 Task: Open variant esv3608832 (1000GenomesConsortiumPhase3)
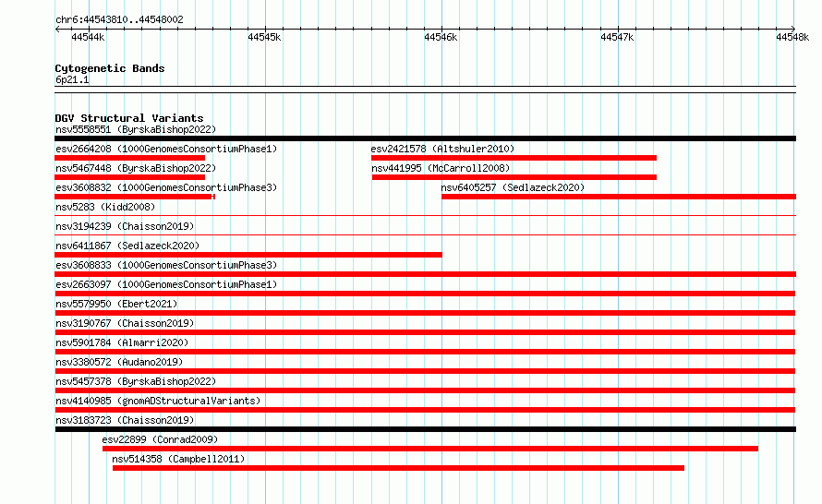(x=166, y=187)
